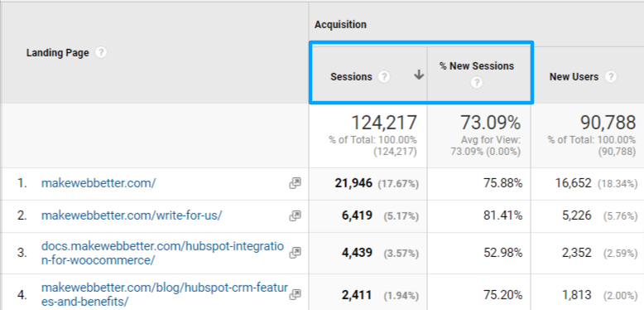Click the Landing Page column header
The width and height of the screenshot is (644, 310).
[57, 53]
